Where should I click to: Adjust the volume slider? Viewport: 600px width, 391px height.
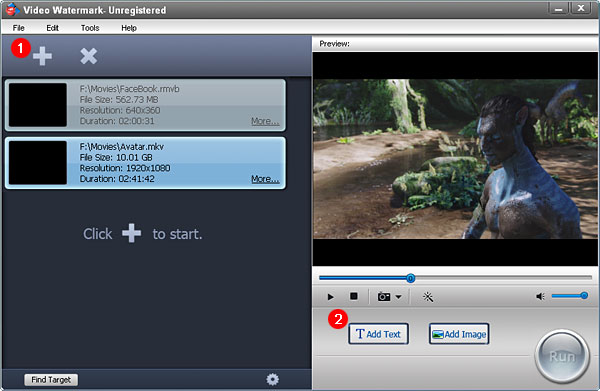569,295
